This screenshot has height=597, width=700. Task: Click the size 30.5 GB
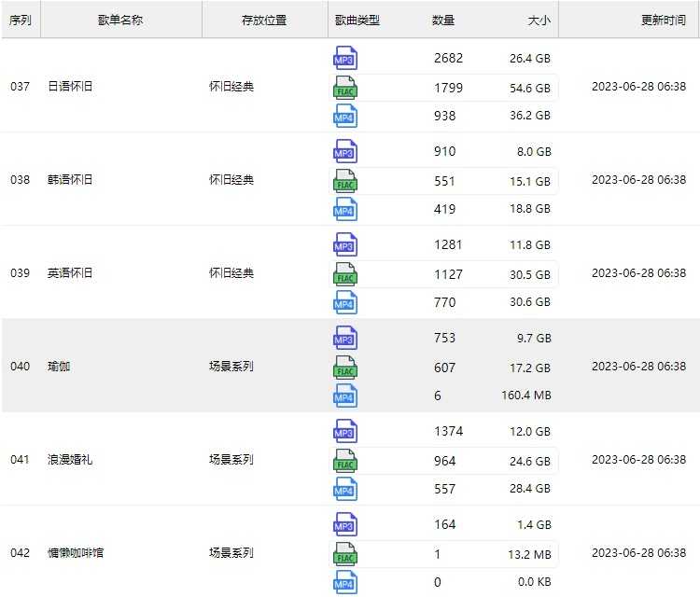[530, 274]
